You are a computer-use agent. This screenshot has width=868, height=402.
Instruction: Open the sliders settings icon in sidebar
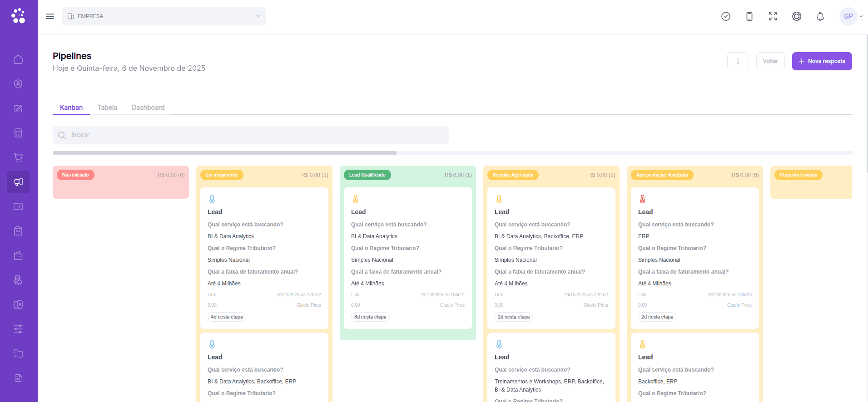click(18, 329)
